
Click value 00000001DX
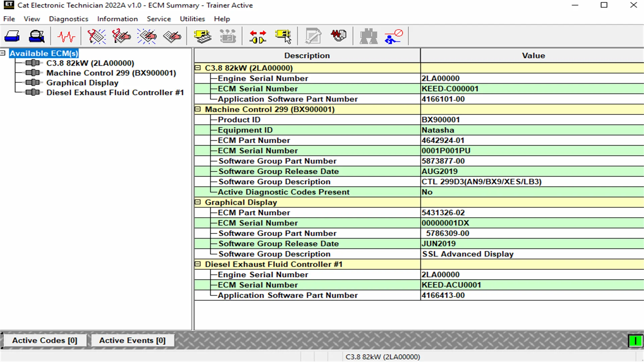click(x=445, y=223)
